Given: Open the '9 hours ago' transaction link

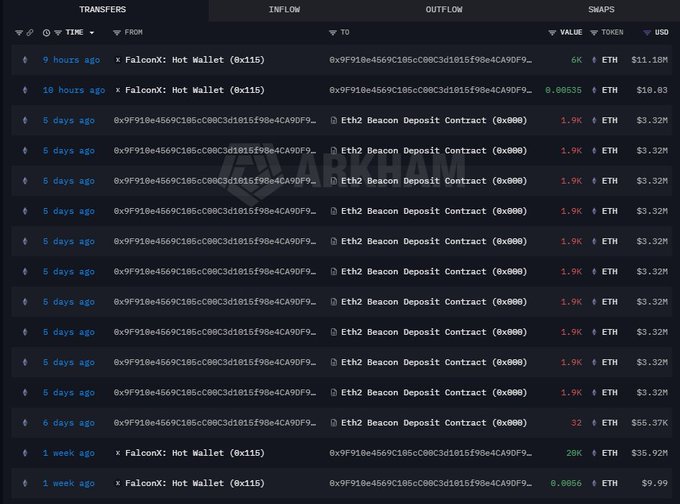Looking at the screenshot, I should (x=72, y=60).
